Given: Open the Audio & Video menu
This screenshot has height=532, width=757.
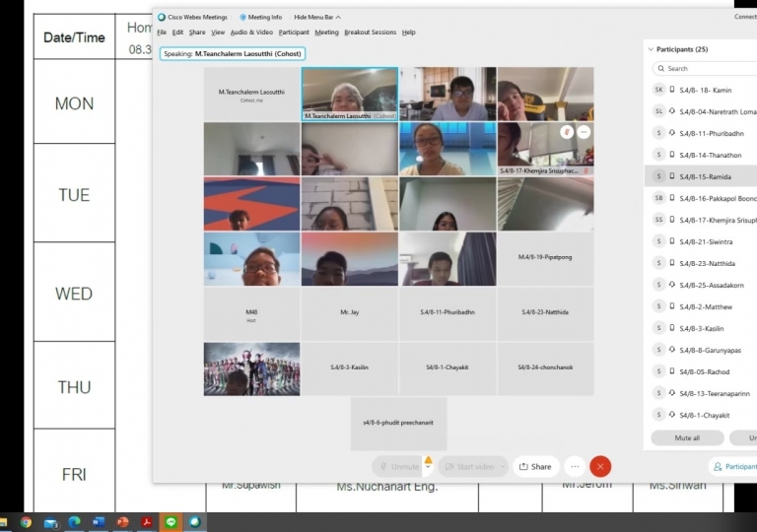Looking at the screenshot, I should [251, 33].
